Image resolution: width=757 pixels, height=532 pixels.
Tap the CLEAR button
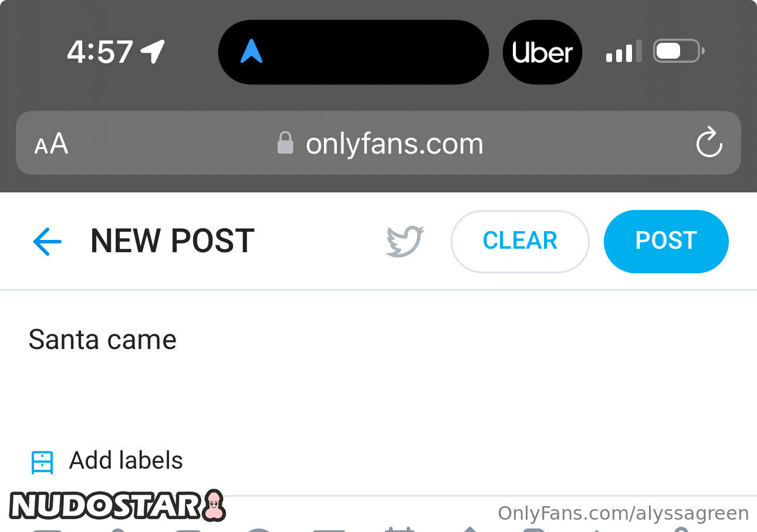(x=520, y=241)
